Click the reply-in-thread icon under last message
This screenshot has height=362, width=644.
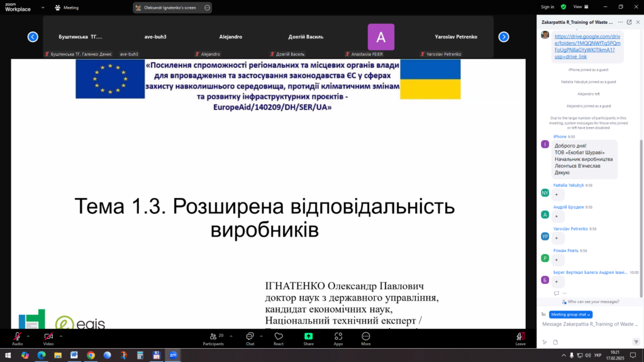coord(556,293)
